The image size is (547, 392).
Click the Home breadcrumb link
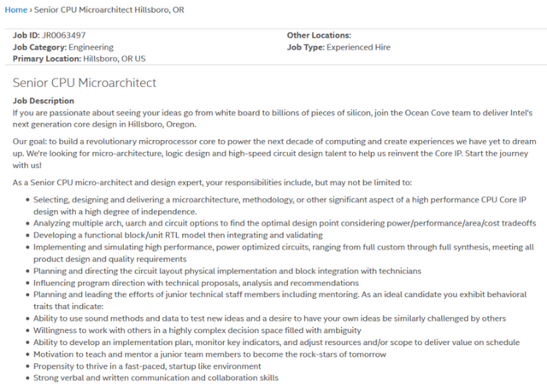(16, 9)
